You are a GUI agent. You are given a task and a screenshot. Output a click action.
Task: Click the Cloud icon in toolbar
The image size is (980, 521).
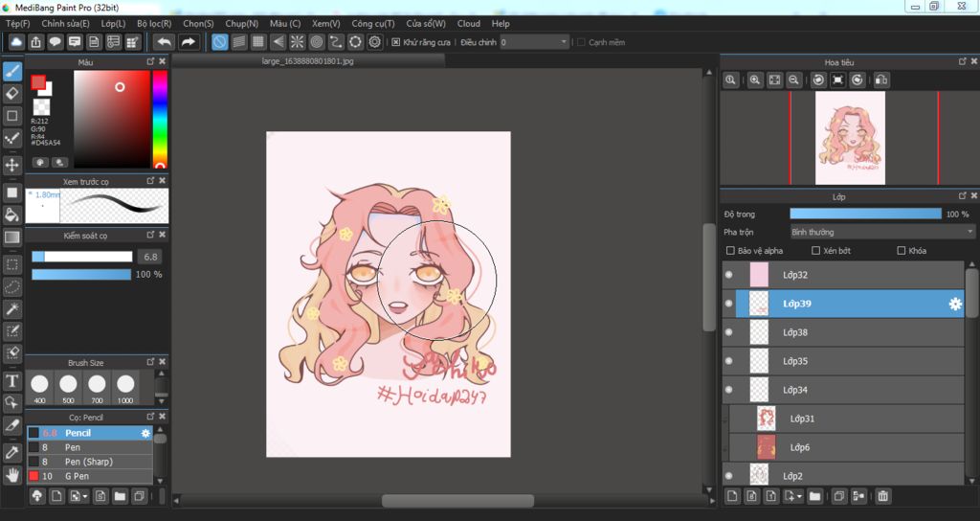16,42
